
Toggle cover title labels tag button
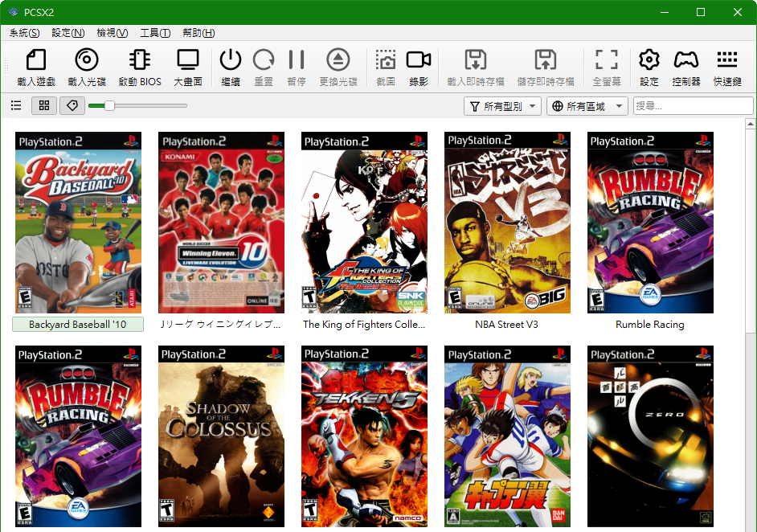(72, 105)
